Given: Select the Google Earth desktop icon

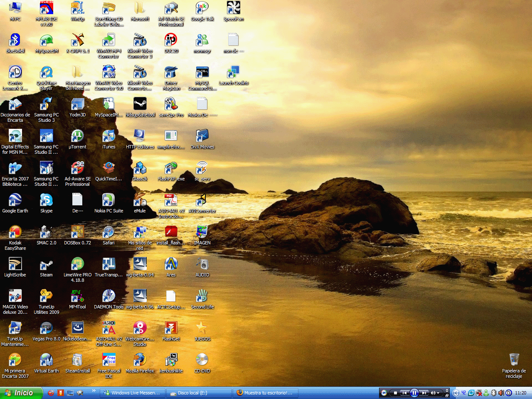Looking at the screenshot, I should pos(15,201).
